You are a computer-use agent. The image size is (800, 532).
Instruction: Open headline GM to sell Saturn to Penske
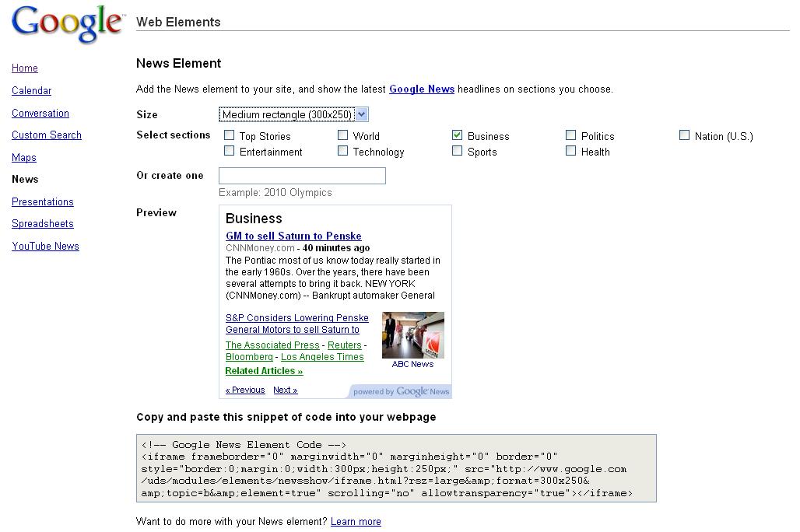coord(293,236)
